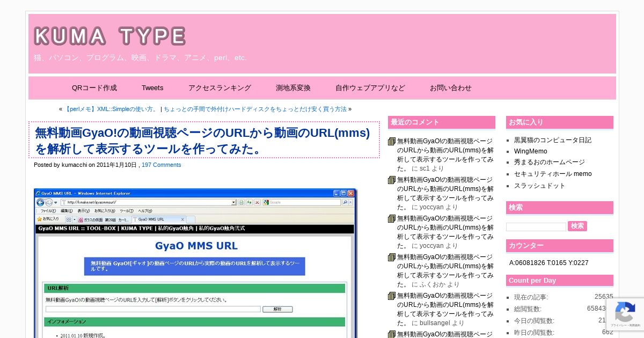Open the セキュリティホール memo link

553,174
